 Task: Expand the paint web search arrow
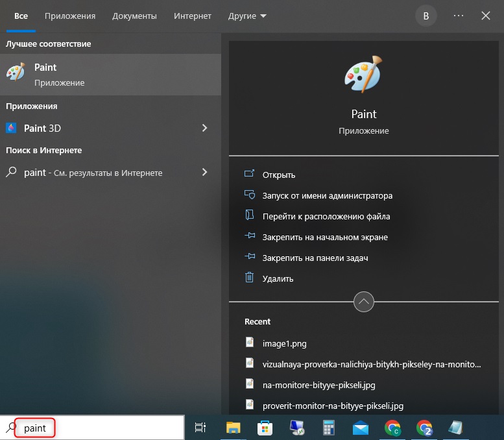click(x=205, y=172)
